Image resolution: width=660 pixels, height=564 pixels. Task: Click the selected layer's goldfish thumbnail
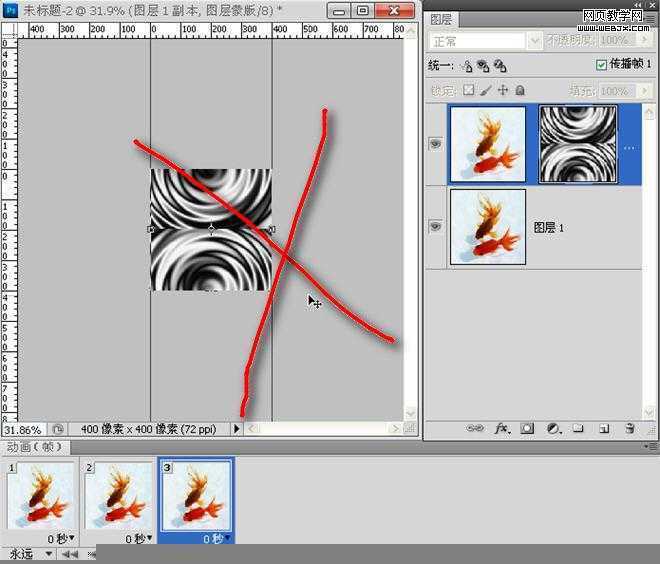pyautogui.click(x=488, y=144)
